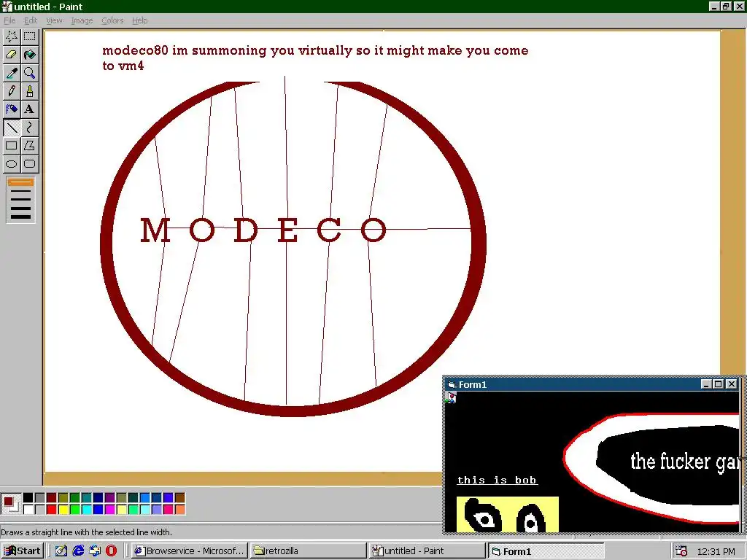Choose the second line width option
747x560 pixels.
[x=20, y=192]
